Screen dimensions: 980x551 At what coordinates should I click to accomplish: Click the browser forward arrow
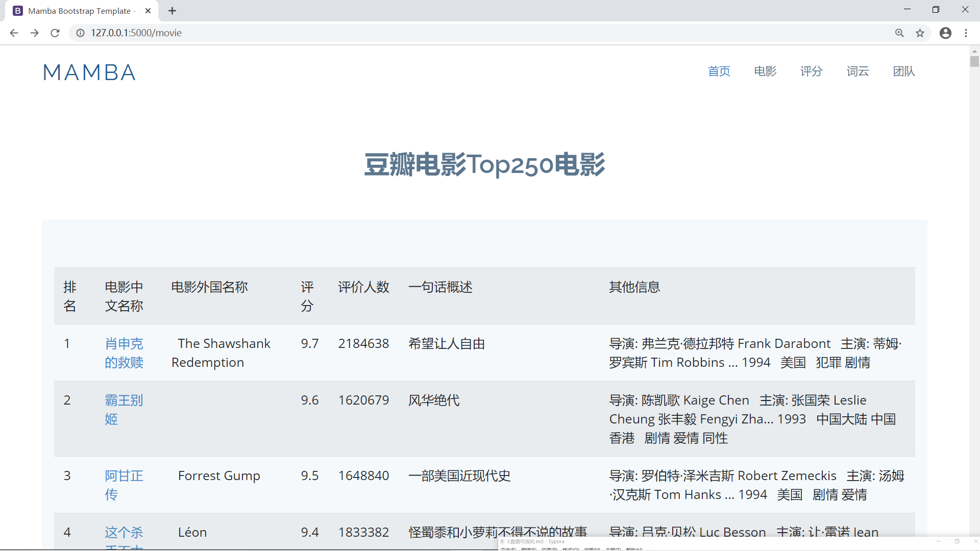tap(34, 33)
